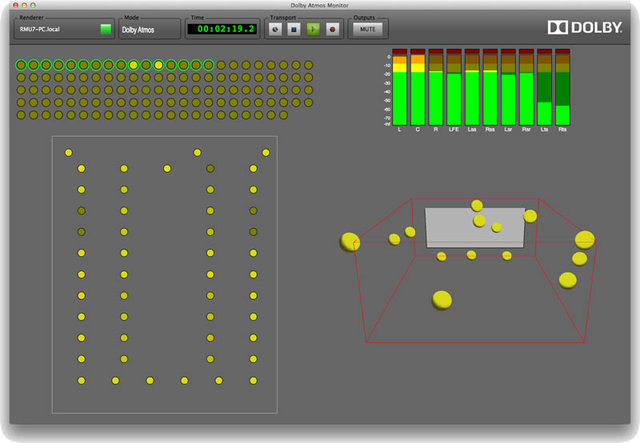This screenshot has width=640, height=443.
Task: Click the dimmed speaker dot in the room's second row
Action: click(210, 168)
